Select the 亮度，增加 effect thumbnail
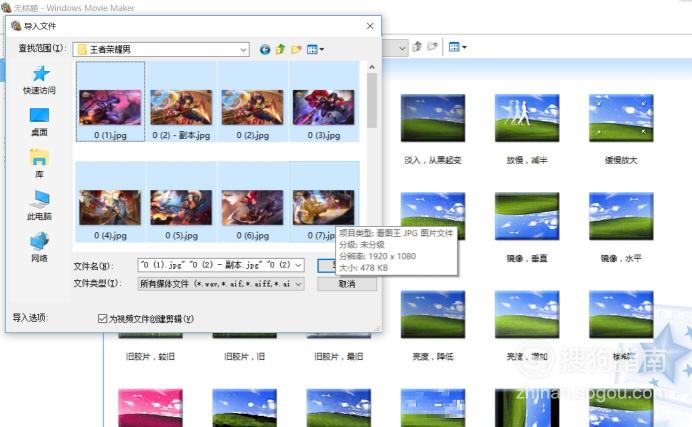Viewport: 692px width, 427px height. (527, 315)
